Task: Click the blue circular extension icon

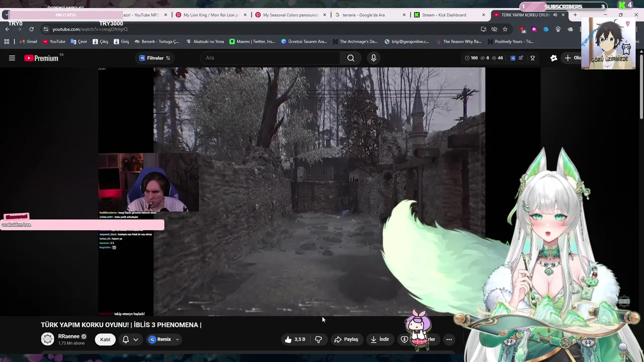Action: [x=546, y=29]
